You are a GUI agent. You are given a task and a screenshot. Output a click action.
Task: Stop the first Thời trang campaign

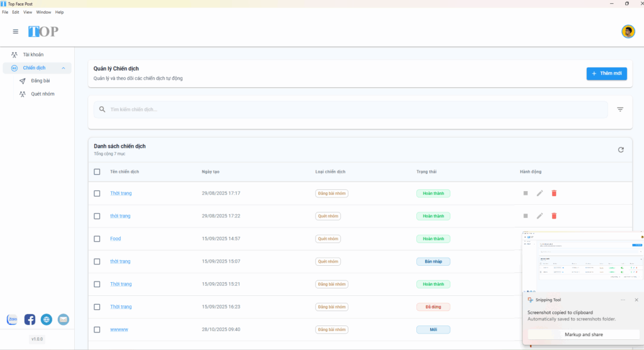(525, 194)
